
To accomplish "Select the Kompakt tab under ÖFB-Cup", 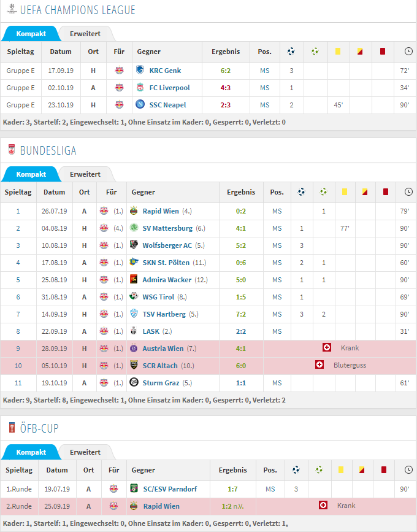I will pyautogui.click(x=31, y=452).
